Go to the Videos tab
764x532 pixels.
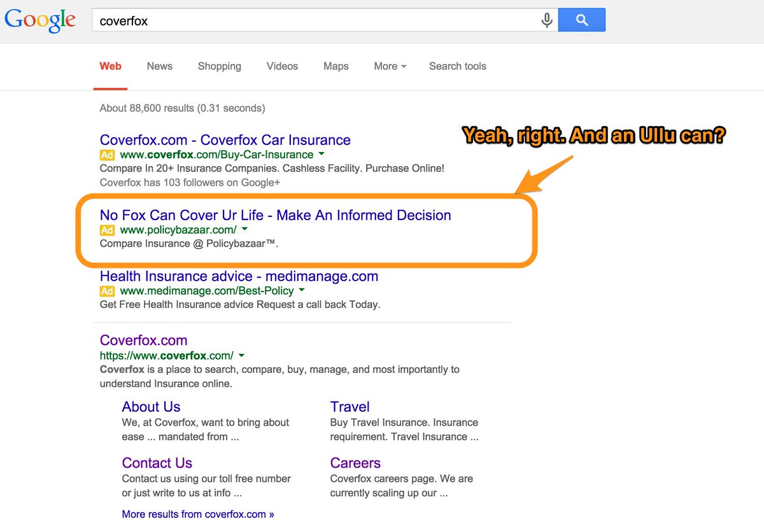[x=282, y=66]
